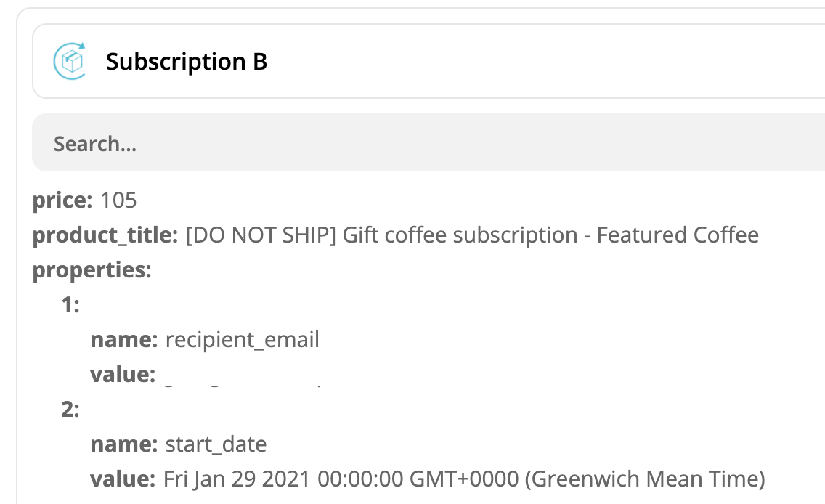
Task: Focus the Search... input field
Action: pos(428,142)
